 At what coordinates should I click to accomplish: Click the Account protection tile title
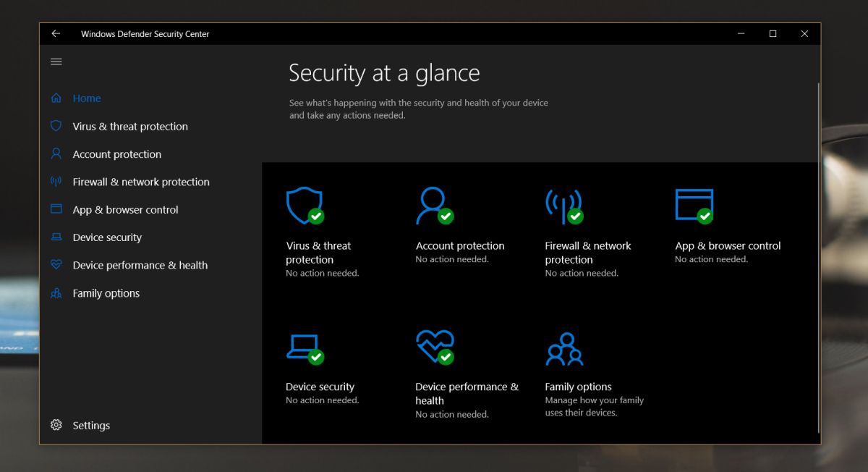point(460,245)
